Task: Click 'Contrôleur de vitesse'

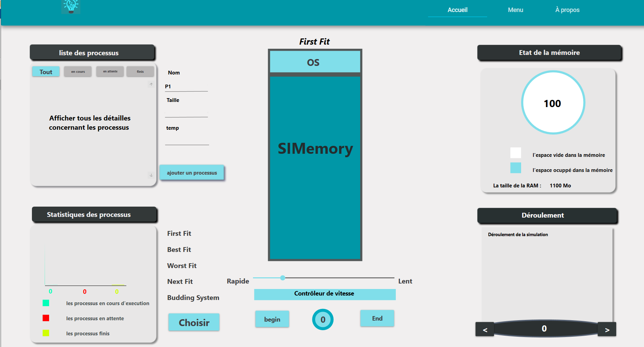Action: tap(324, 294)
